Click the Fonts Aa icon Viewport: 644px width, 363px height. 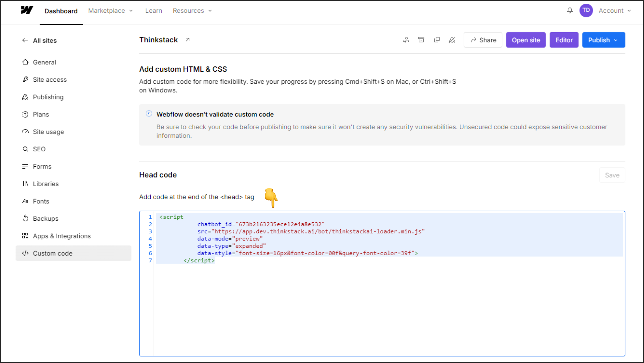tap(25, 201)
